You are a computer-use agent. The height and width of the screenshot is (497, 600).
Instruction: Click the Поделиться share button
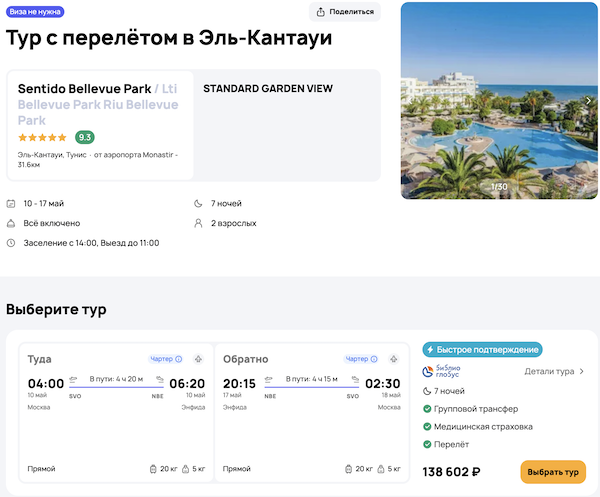click(x=346, y=12)
